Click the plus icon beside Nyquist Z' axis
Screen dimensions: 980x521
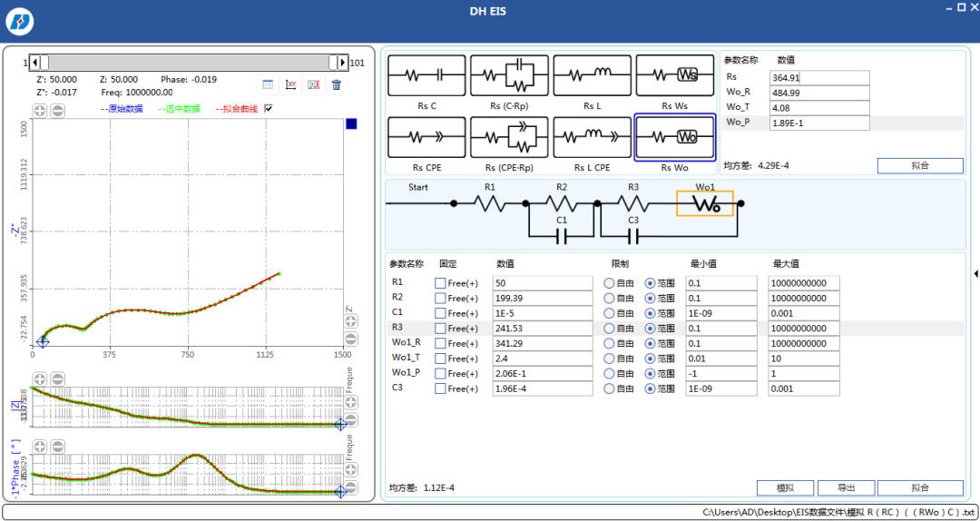[351, 321]
